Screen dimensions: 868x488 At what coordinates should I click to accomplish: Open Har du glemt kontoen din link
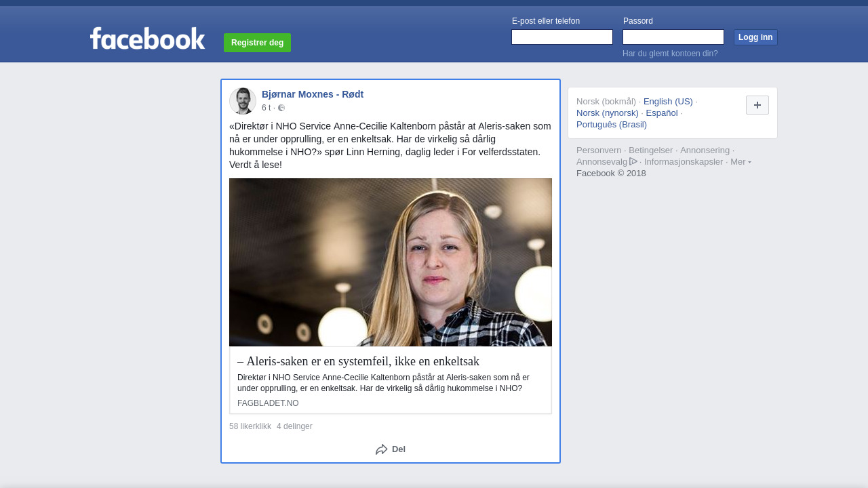(670, 54)
